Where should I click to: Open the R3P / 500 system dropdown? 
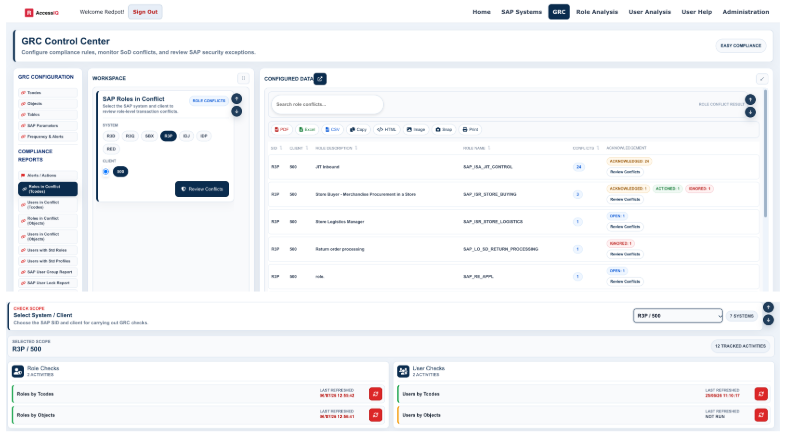(677, 316)
